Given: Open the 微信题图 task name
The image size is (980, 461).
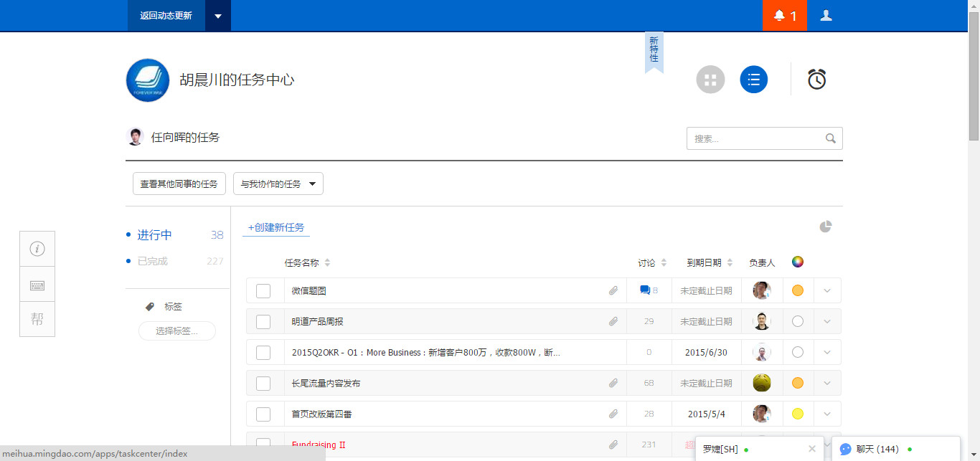Looking at the screenshot, I should click(309, 290).
